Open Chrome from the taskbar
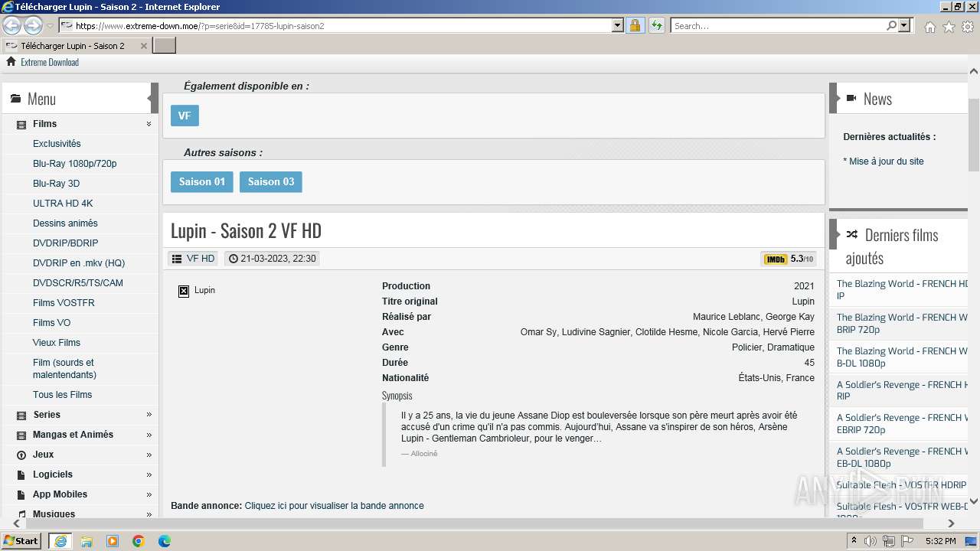The height and width of the screenshot is (551, 980). click(139, 541)
